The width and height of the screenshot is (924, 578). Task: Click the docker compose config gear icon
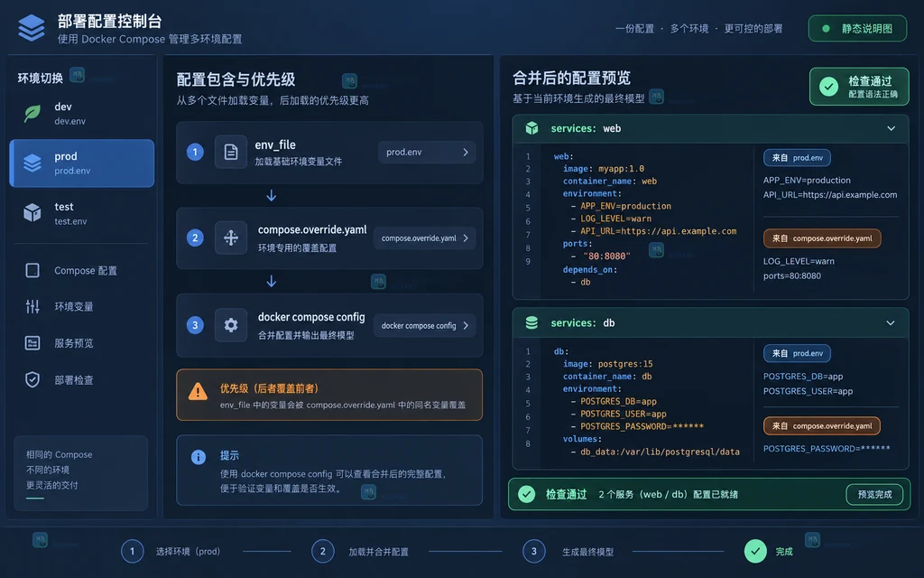coord(231,325)
